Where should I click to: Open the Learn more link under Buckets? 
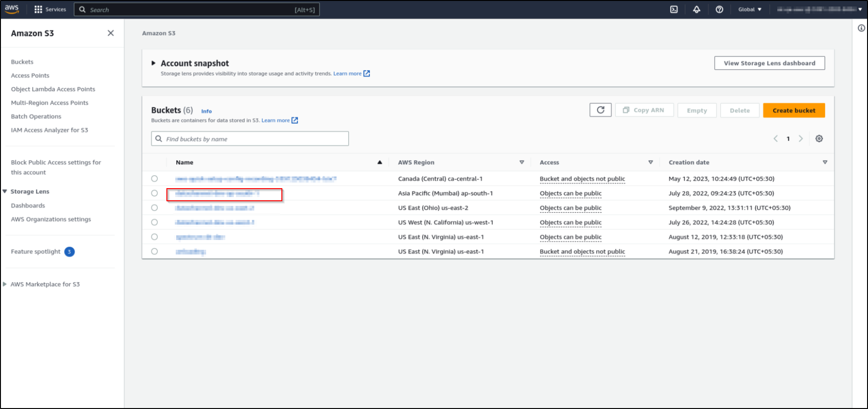coord(280,120)
